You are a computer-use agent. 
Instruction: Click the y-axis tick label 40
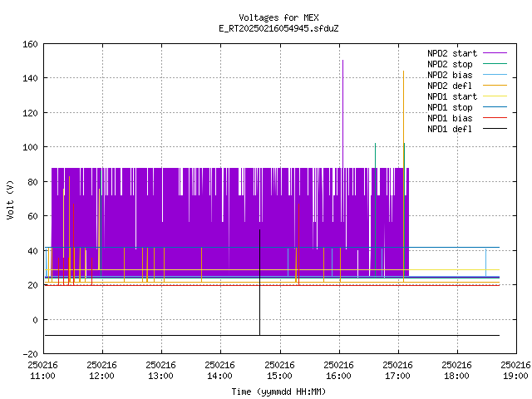pos(32,251)
